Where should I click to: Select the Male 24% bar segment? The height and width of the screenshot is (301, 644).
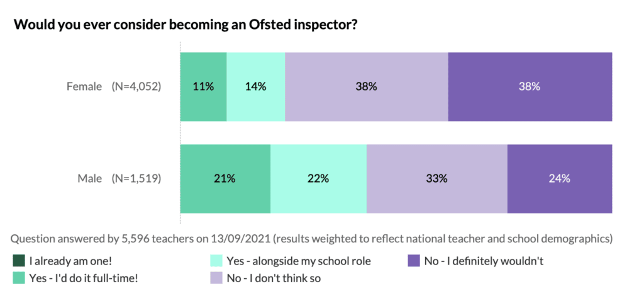[x=559, y=178]
